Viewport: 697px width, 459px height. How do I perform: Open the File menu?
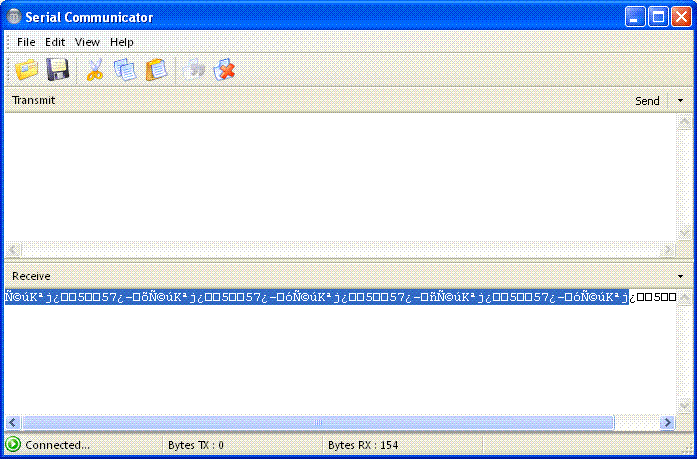click(26, 42)
